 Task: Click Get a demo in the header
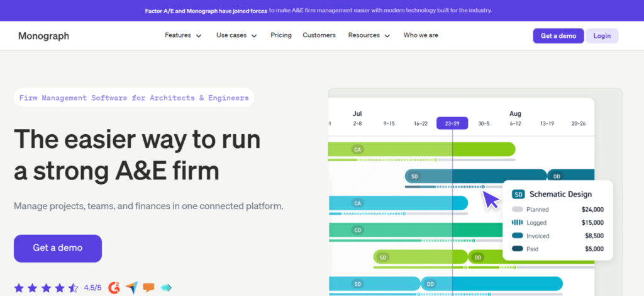(x=558, y=36)
